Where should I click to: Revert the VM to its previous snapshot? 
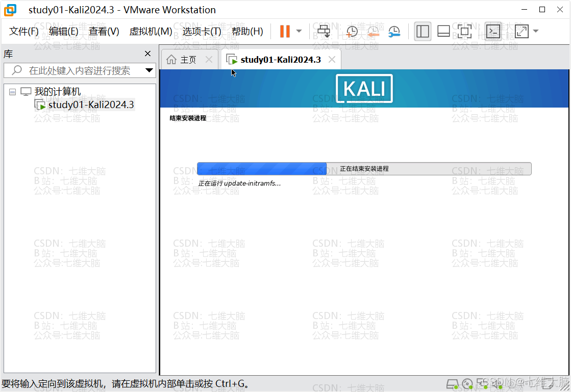(373, 32)
